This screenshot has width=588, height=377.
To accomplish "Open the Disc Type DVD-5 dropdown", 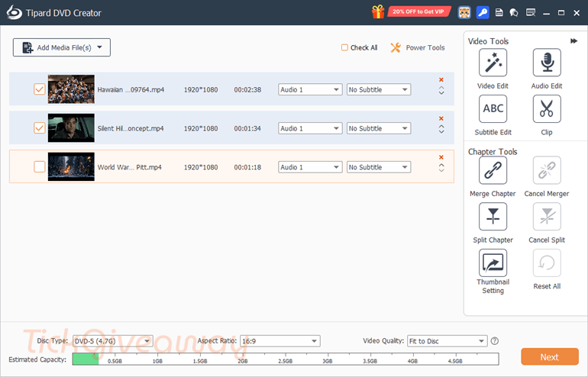I will [x=112, y=341].
